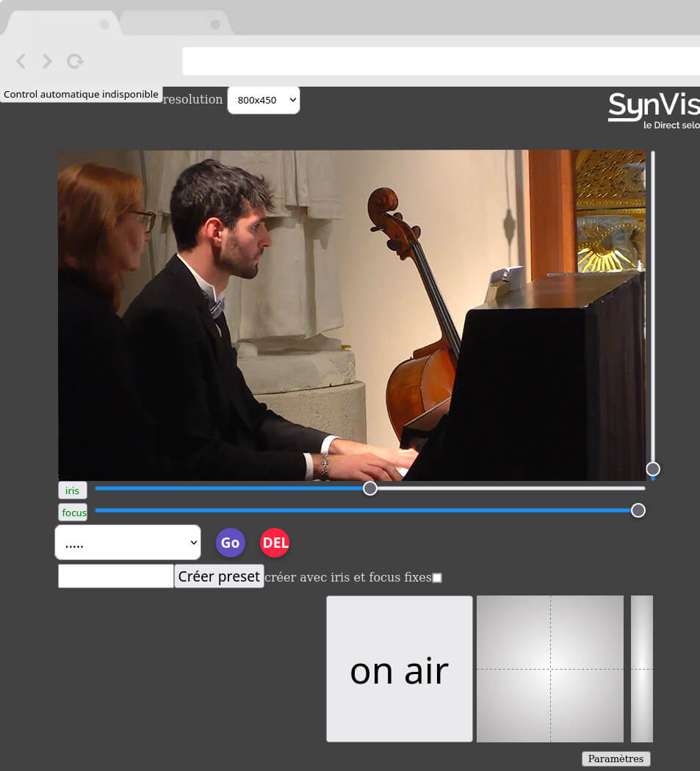
Task: Toggle créer avec iris et focus fixes checkbox
Action: (437, 578)
